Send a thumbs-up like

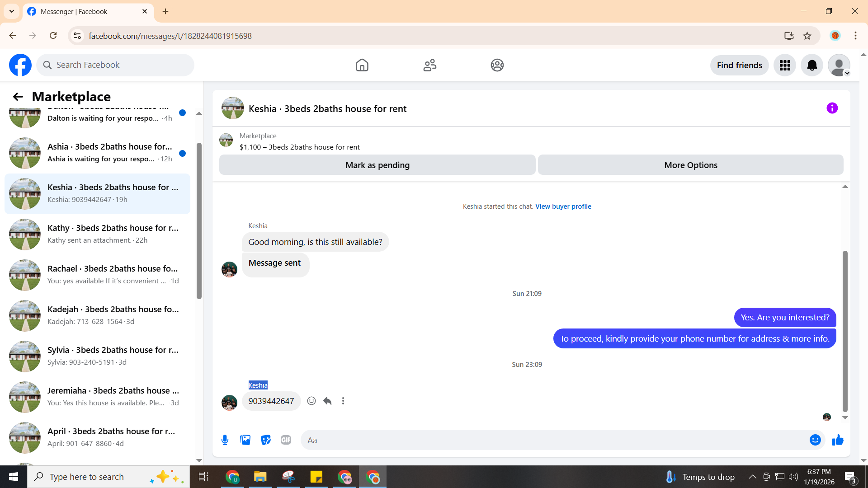(838, 440)
